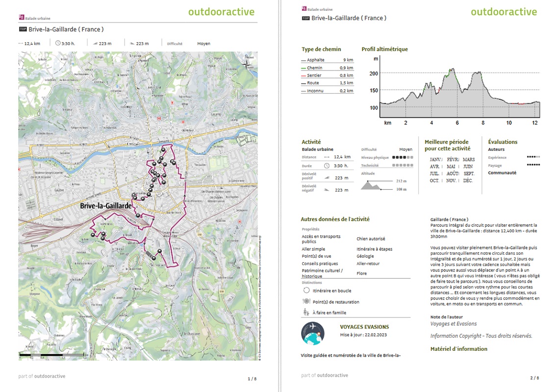Click the Conseils pratiques property
Image resolution: width=559 pixels, height=392 pixels.
click(x=320, y=264)
